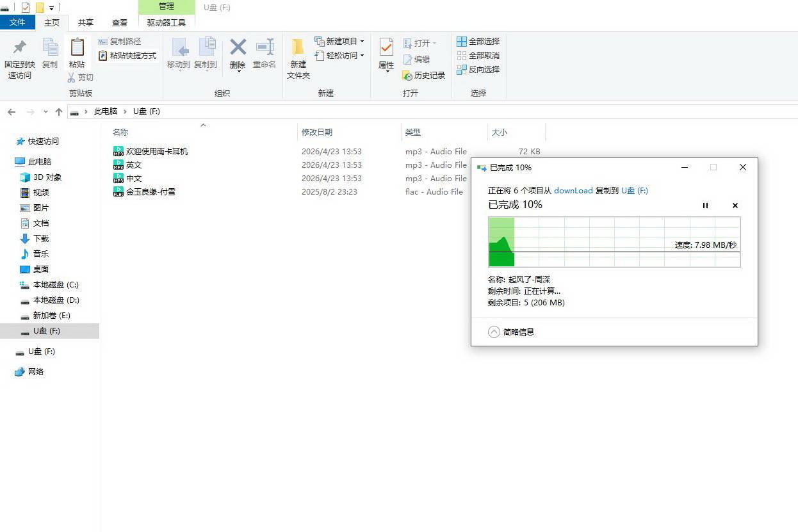Open quick access toolbar customize arrow
Viewport: 798px width, 532px height.
[51, 8]
